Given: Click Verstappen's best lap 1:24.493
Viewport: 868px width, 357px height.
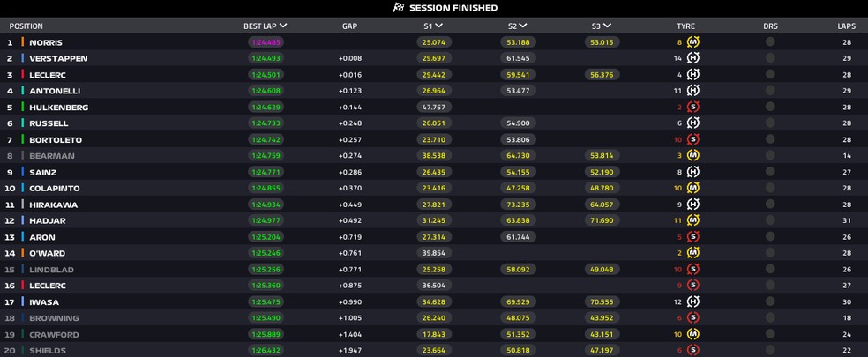Looking at the screenshot, I should pos(266,58).
